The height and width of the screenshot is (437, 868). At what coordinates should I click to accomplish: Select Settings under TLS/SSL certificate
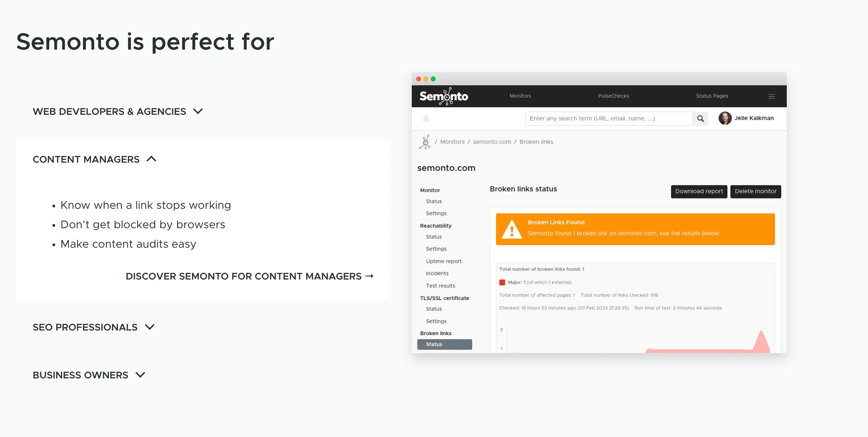(x=436, y=322)
